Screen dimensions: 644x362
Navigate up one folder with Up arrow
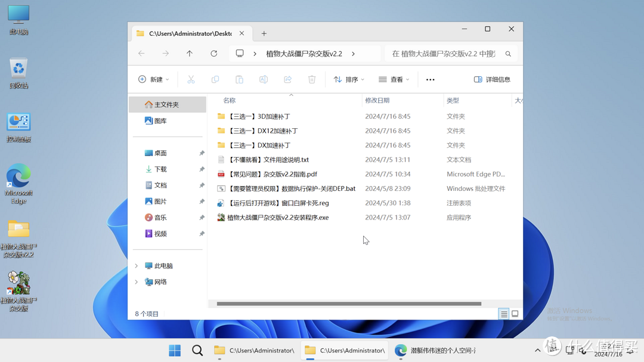(190, 53)
